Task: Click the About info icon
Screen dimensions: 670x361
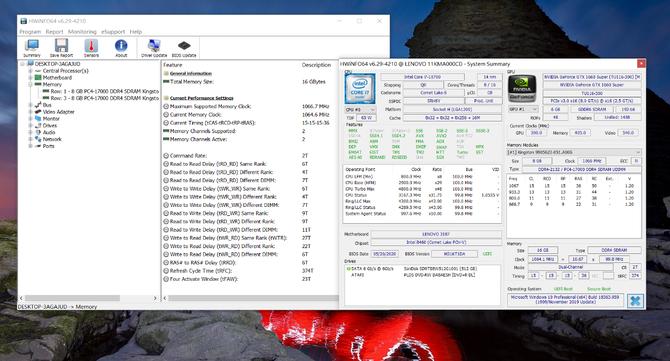Action: tap(121, 48)
